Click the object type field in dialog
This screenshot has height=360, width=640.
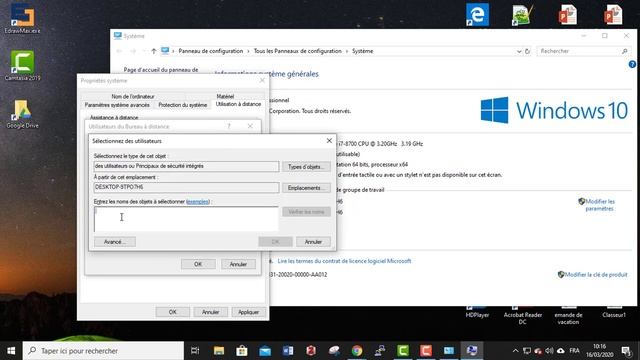[x=186, y=166]
